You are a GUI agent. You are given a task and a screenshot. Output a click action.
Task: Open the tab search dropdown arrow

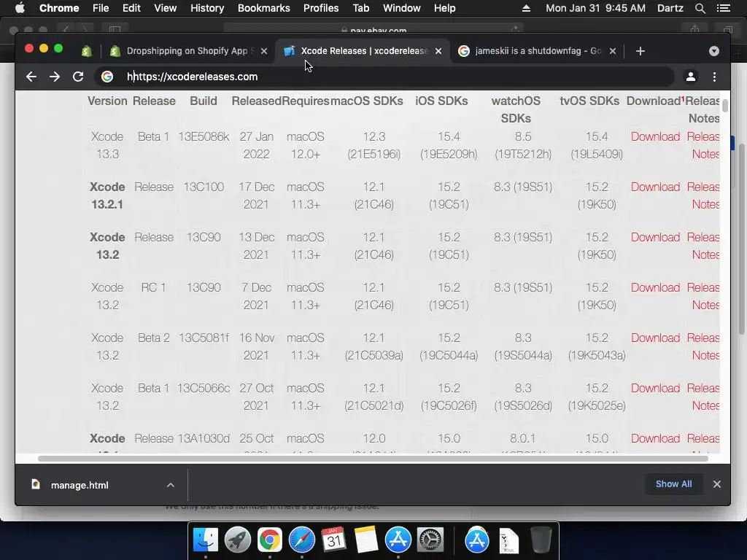pos(713,51)
